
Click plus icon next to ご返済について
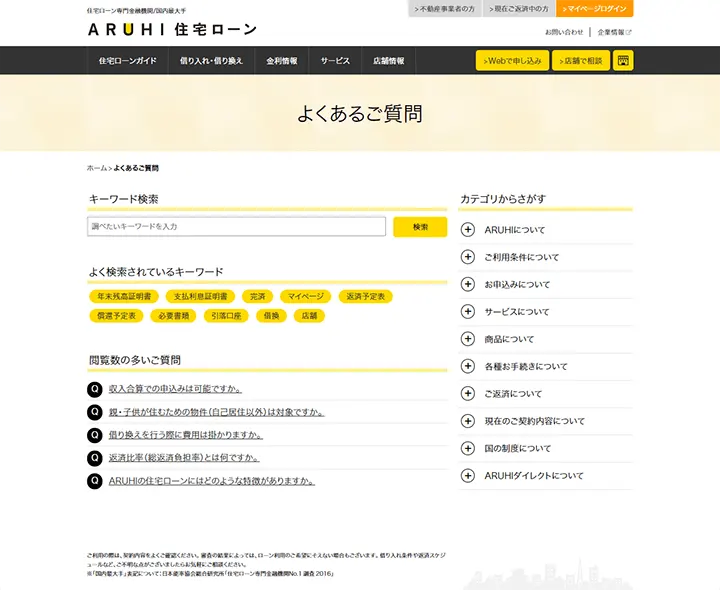click(468, 394)
